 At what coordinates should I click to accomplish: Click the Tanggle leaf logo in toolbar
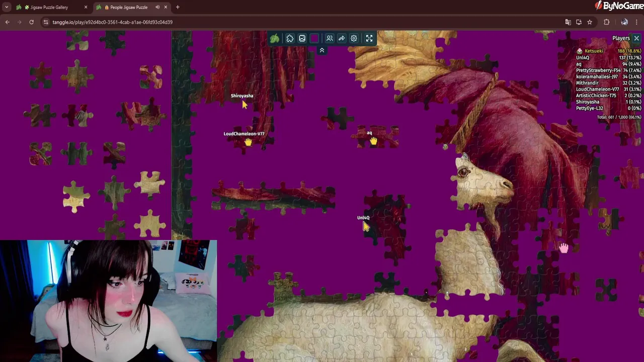(275, 39)
